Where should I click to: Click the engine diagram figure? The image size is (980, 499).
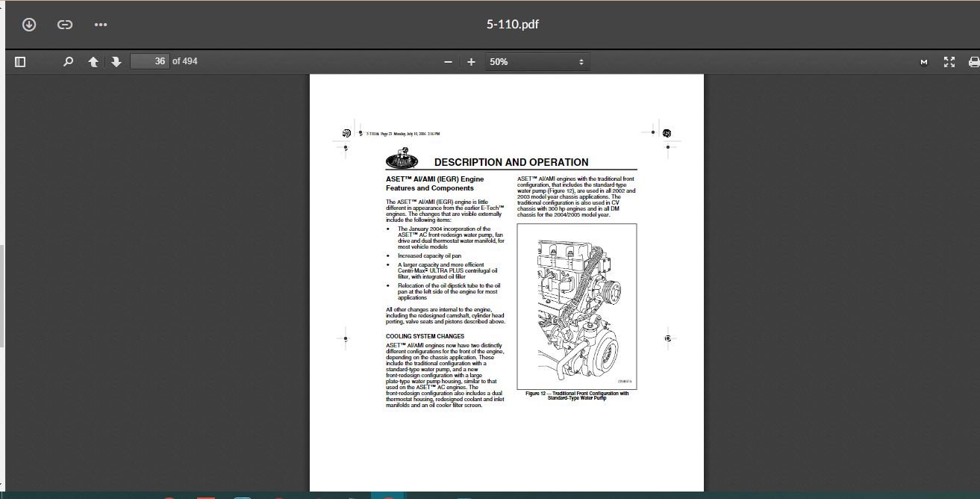[577, 305]
